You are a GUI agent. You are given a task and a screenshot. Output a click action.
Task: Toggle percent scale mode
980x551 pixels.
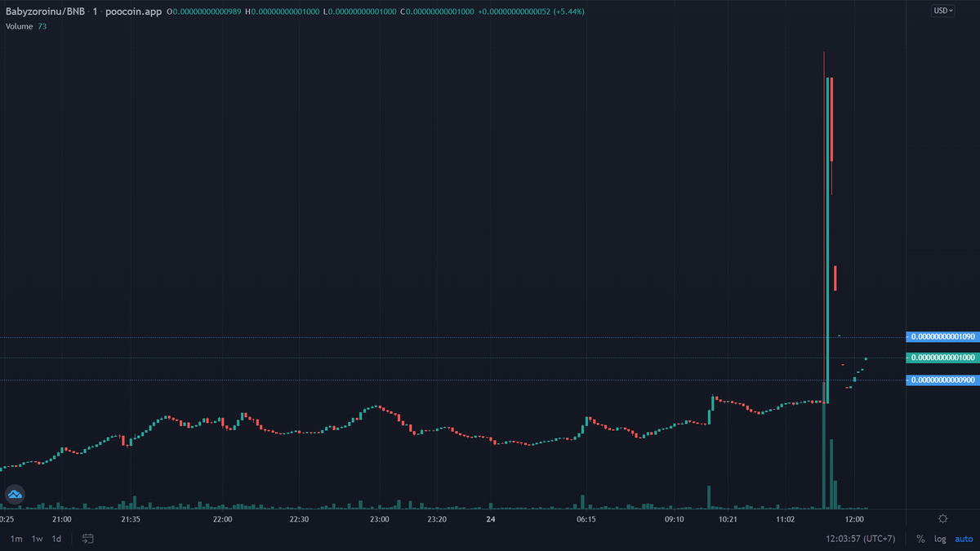920,539
